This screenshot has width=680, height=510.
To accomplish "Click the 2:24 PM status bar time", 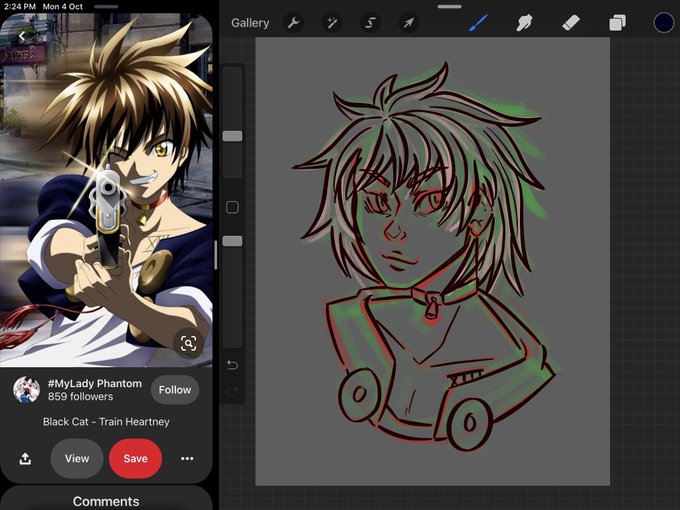I will (x=20, y=7).
